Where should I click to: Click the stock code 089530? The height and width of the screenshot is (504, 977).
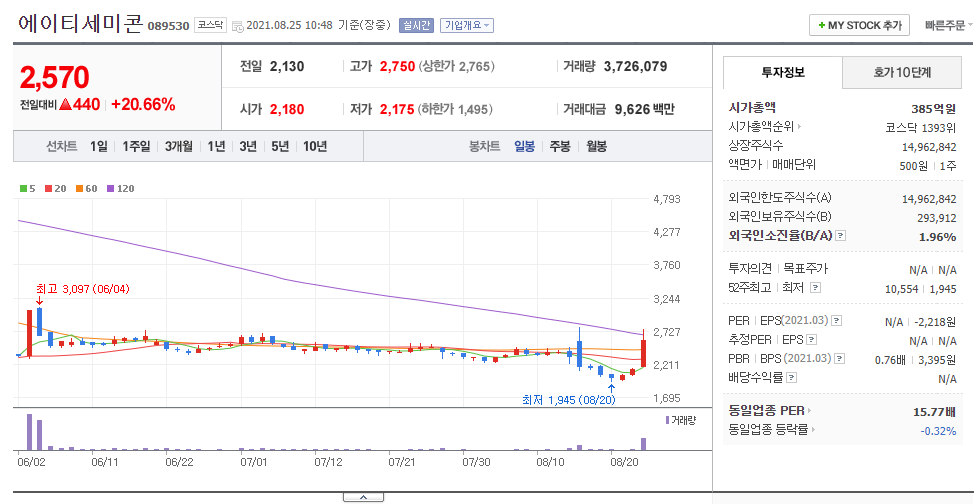coord(168,27)
